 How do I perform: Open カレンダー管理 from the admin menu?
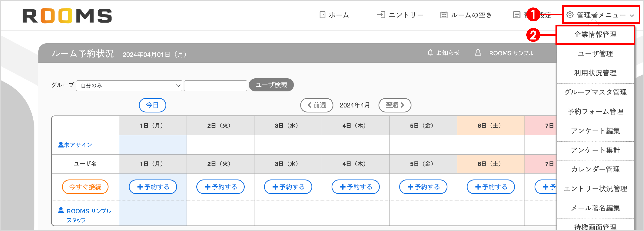(596, 169)
